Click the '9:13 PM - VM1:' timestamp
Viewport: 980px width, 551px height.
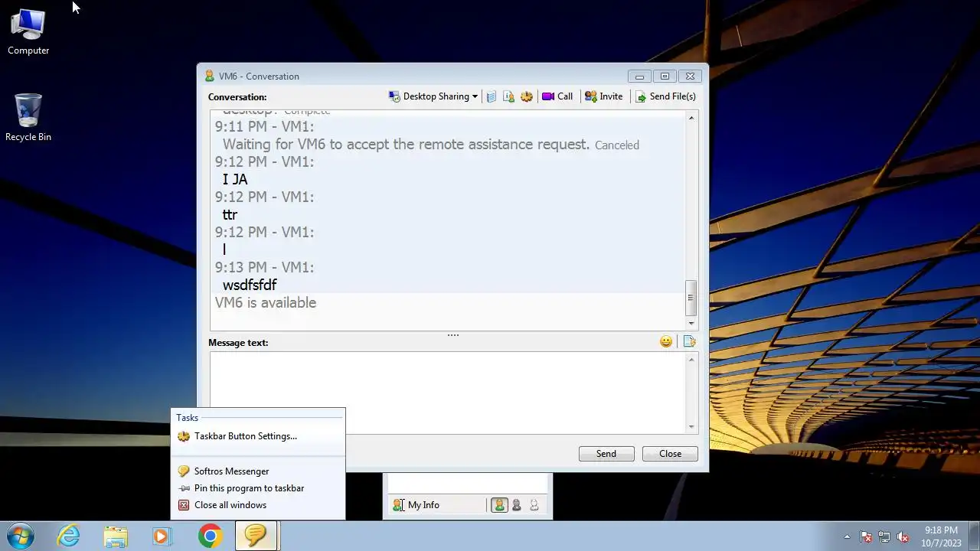click(x=264, y=267)
